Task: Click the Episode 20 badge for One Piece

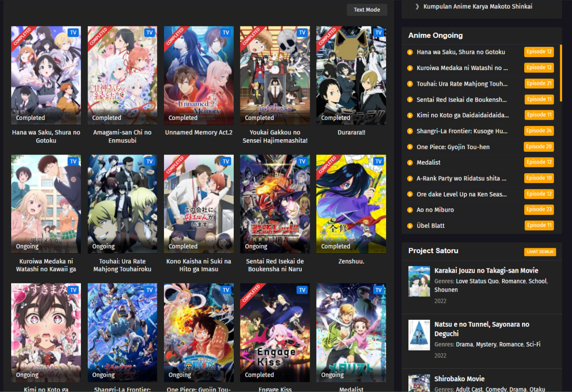Action: point(539,146)
